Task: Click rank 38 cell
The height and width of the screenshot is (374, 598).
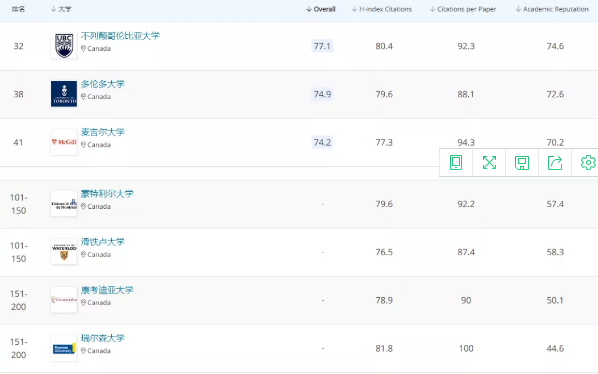Action: coord(18,94)
